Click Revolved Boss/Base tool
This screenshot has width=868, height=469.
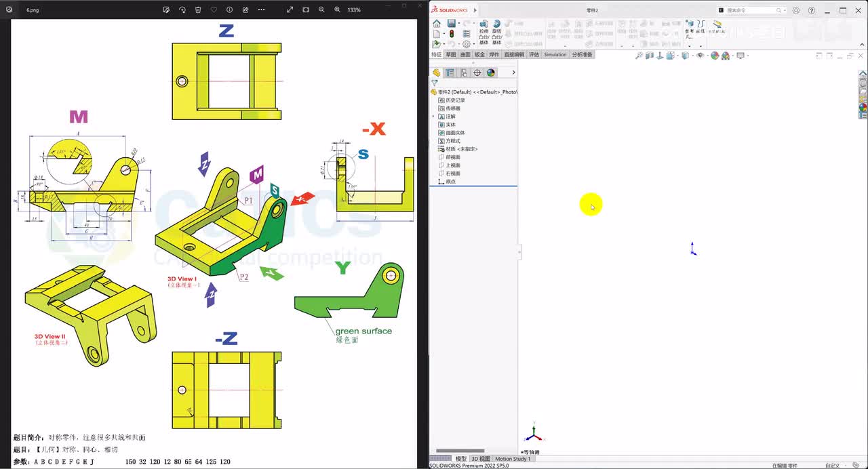[x=496, y=31]
